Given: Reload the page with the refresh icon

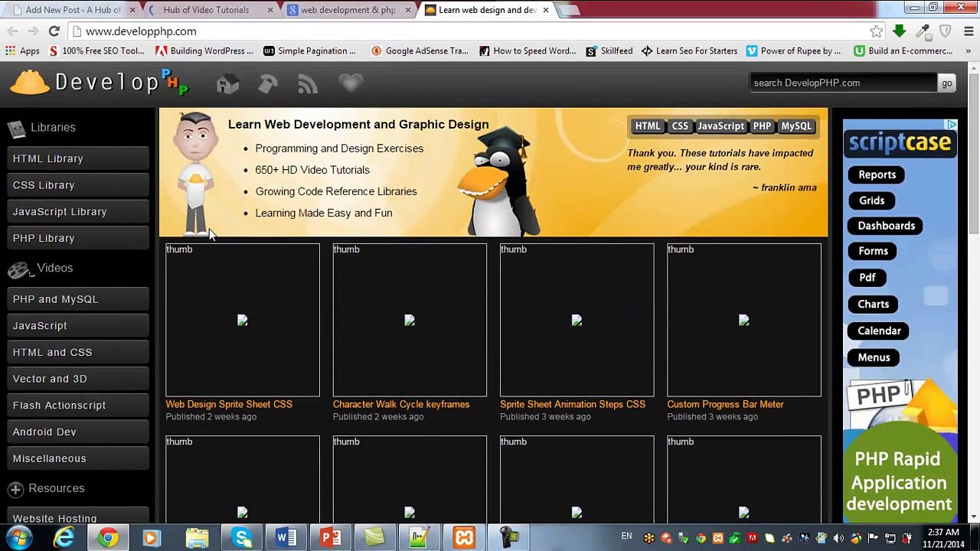Looking at the screenshot, I should coord(54,31).
